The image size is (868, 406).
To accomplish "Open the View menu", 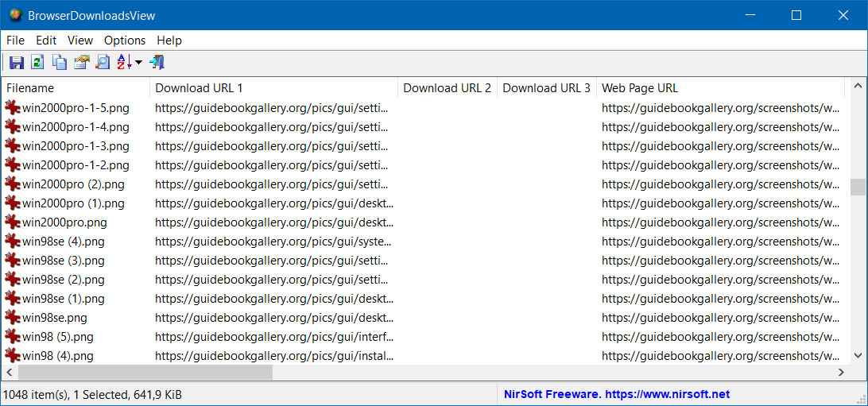I will click(80, 41).
